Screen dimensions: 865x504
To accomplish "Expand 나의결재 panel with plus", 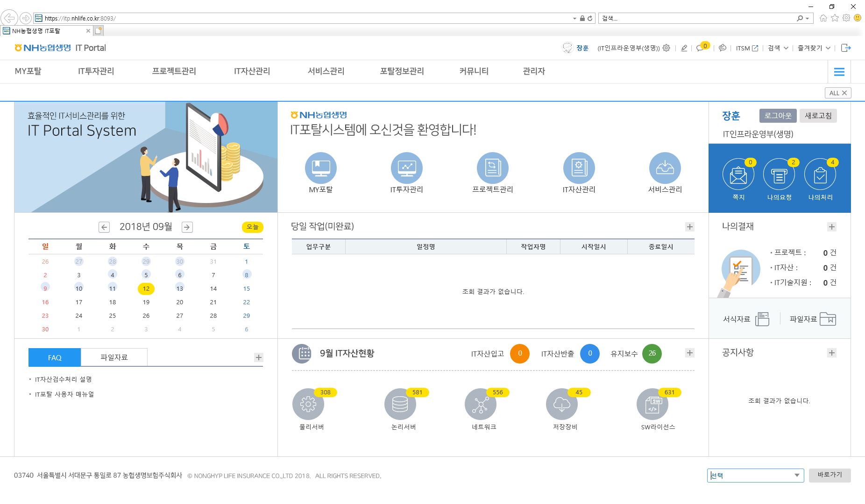I will tap(832, 227).
